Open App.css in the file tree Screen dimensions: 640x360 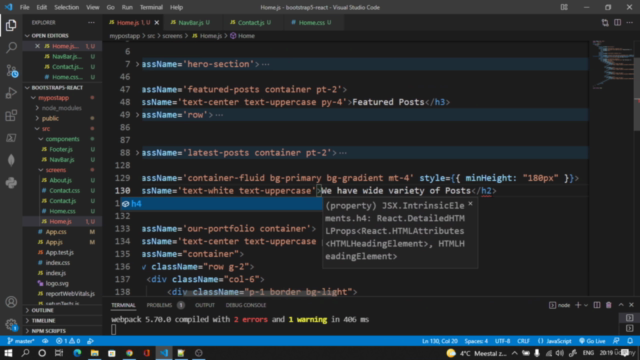pyautogui.click(x=56, y=231)
